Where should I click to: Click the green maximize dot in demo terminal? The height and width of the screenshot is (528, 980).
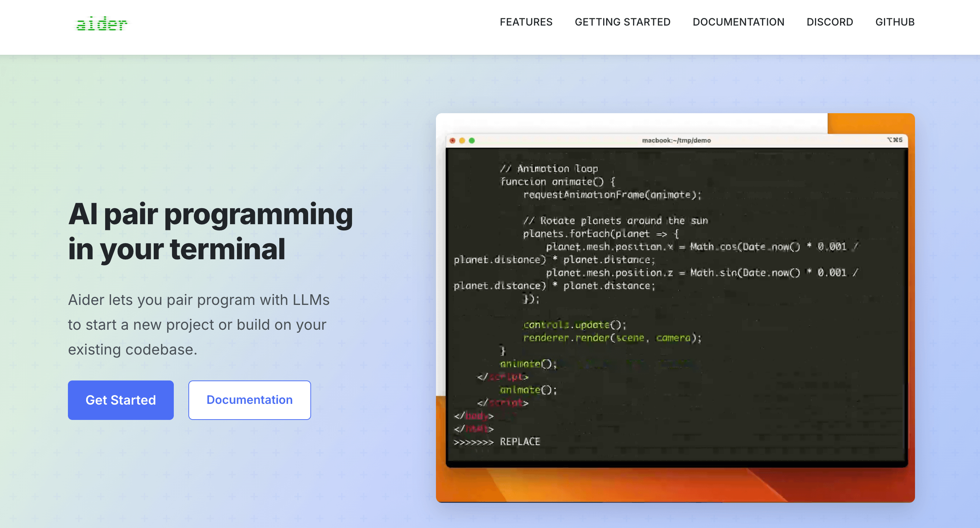click(472, 140)
